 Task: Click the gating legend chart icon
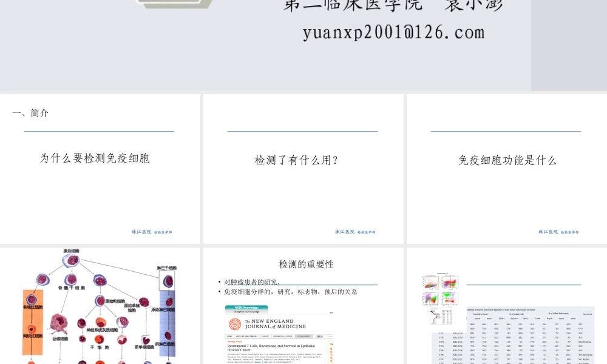coord(442,317)
